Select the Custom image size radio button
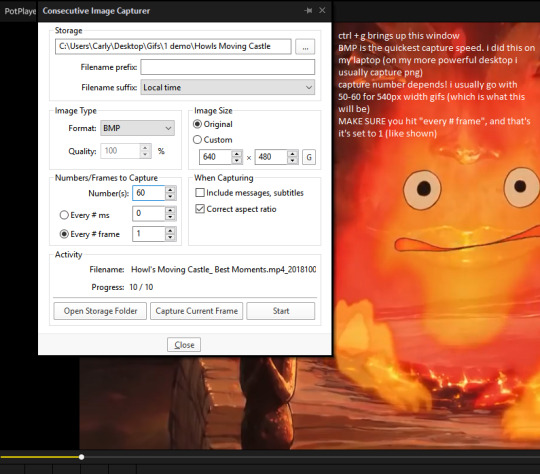The height and width of the screenshot is (474, 540). (197, 140)
